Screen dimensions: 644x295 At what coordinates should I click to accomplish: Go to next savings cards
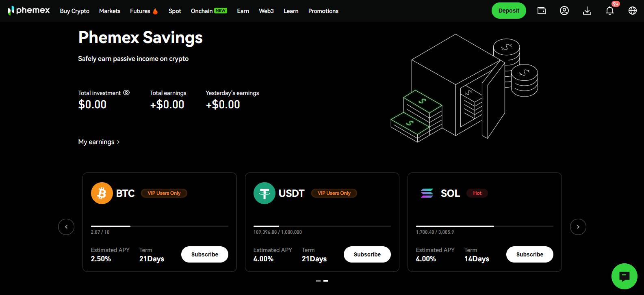[578, 227]
